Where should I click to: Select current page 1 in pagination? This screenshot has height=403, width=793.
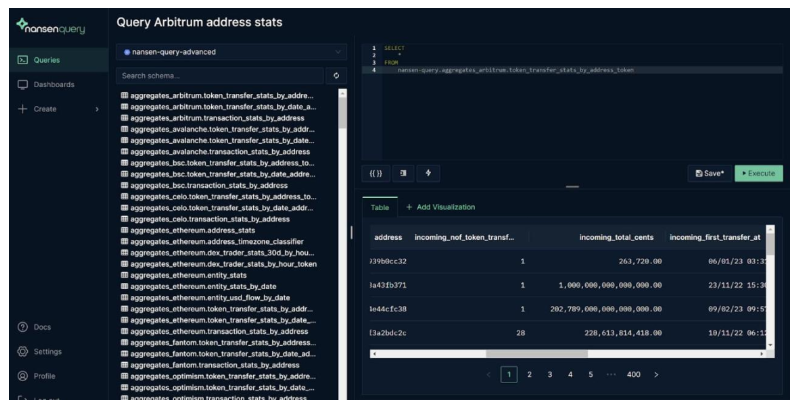pos(509,375)
